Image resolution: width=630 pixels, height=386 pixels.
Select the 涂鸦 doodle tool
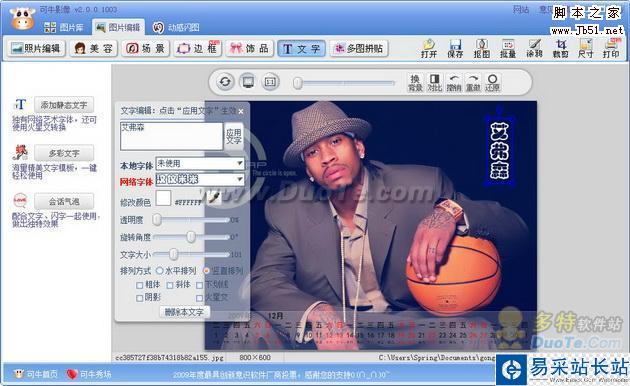click(534, 48)
